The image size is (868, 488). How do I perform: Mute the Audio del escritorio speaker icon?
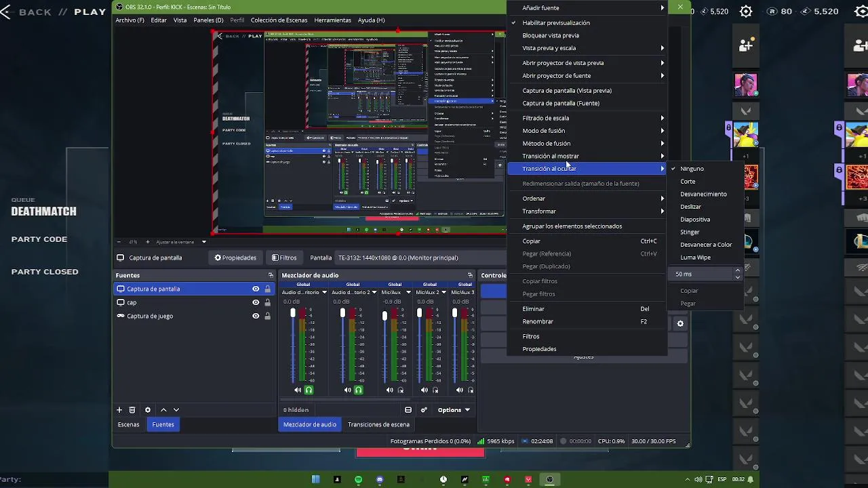[x=298, y=390]
